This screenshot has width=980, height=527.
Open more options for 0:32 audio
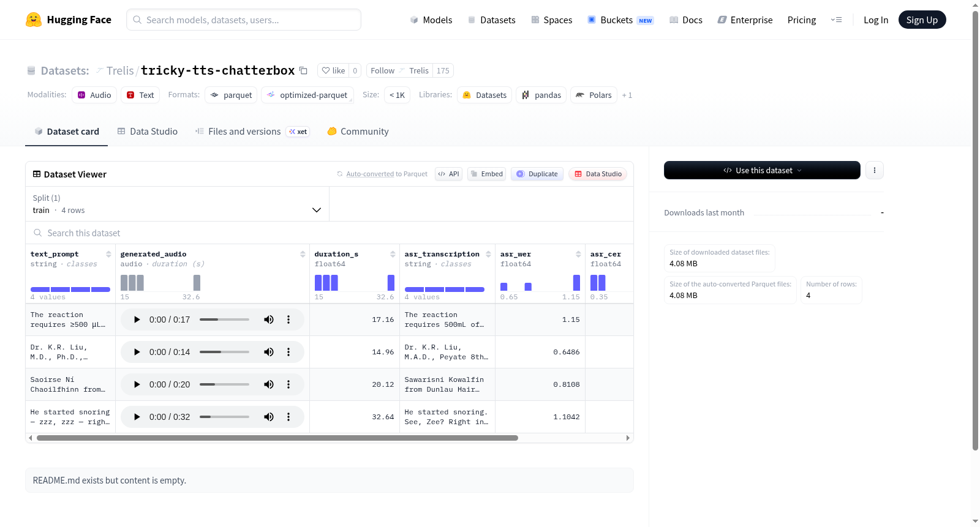coord(288,417)
